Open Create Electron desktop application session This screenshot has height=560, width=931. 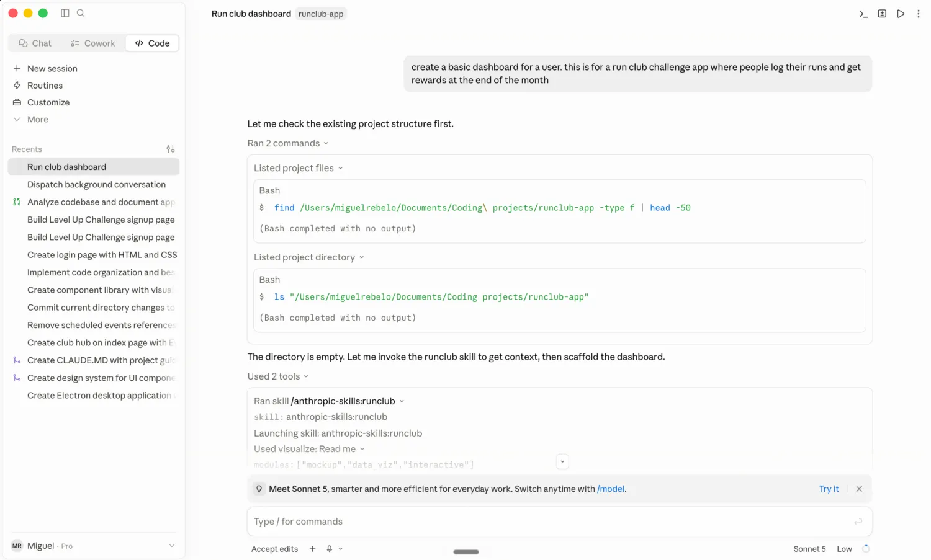[93, 396]
